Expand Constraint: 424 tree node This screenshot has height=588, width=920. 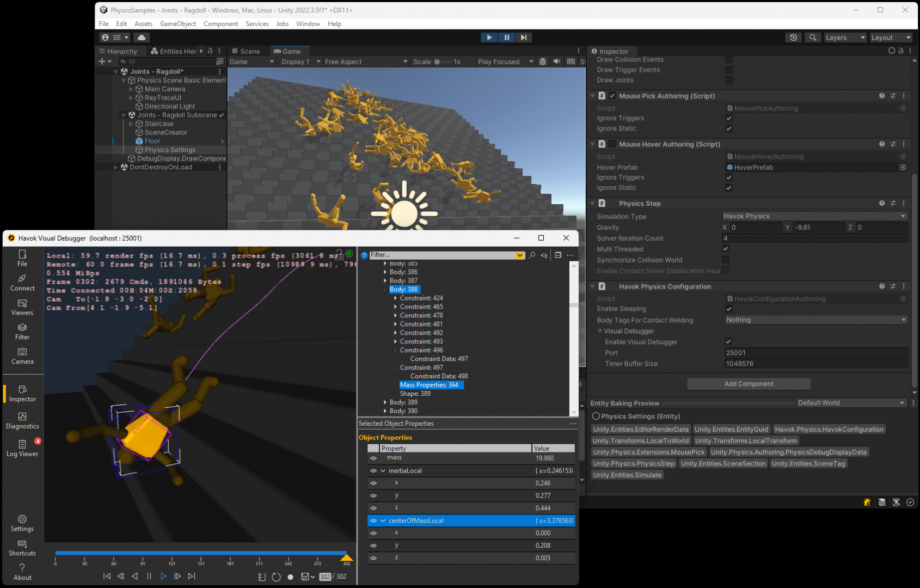tap(396, 298)
